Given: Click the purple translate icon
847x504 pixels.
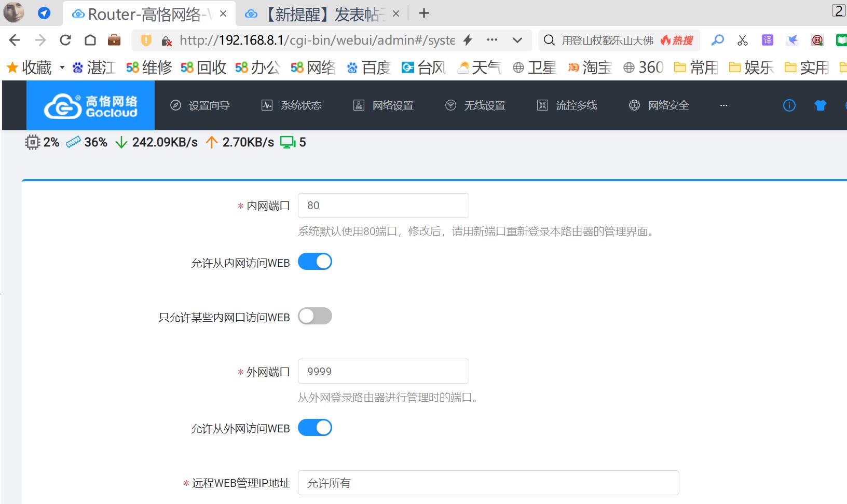Looking at the screenshot, I should pos(767,40).
